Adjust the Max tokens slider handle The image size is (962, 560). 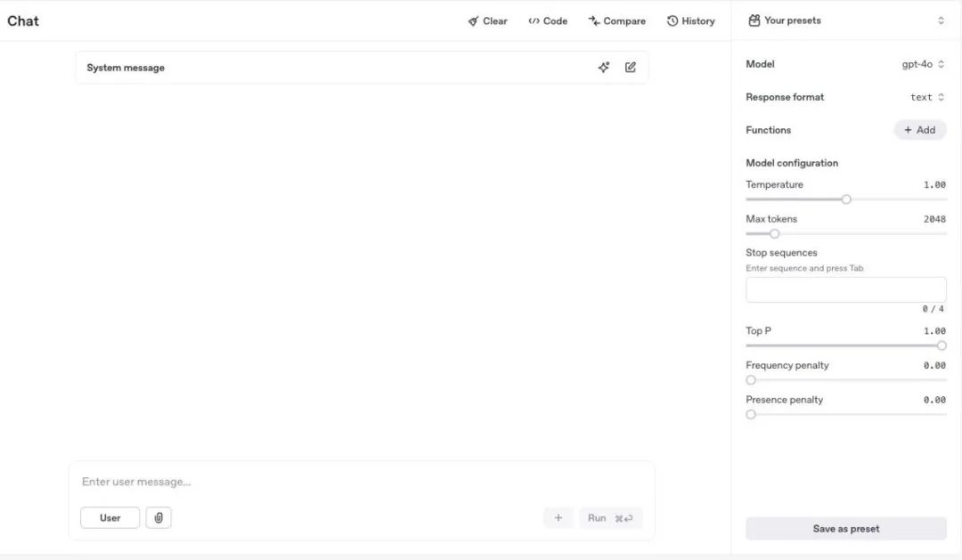point(774,233)
